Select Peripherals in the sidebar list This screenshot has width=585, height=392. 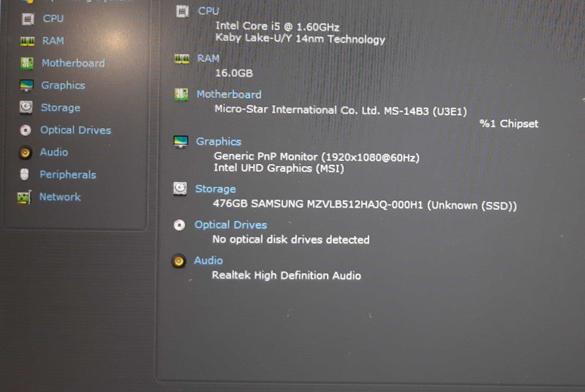click(x=68, y=175)
